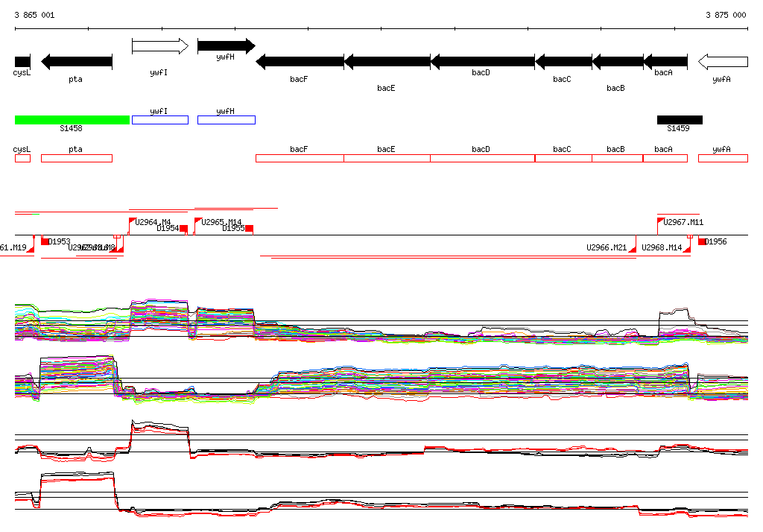Select the bacF gene arrow
Viewport: 763px width, 532px height.
(x=300, y=62)
